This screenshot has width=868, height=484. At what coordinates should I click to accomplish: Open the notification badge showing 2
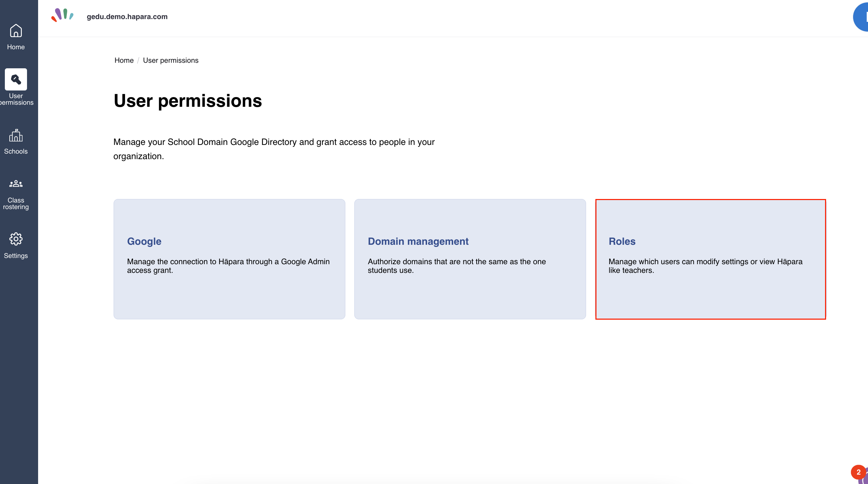click(x=858, y=472)
